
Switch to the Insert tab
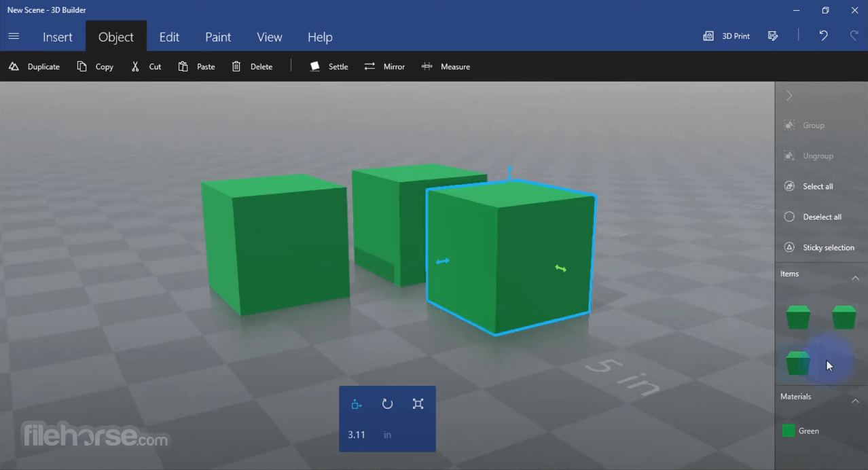click(x=58, y=37)
